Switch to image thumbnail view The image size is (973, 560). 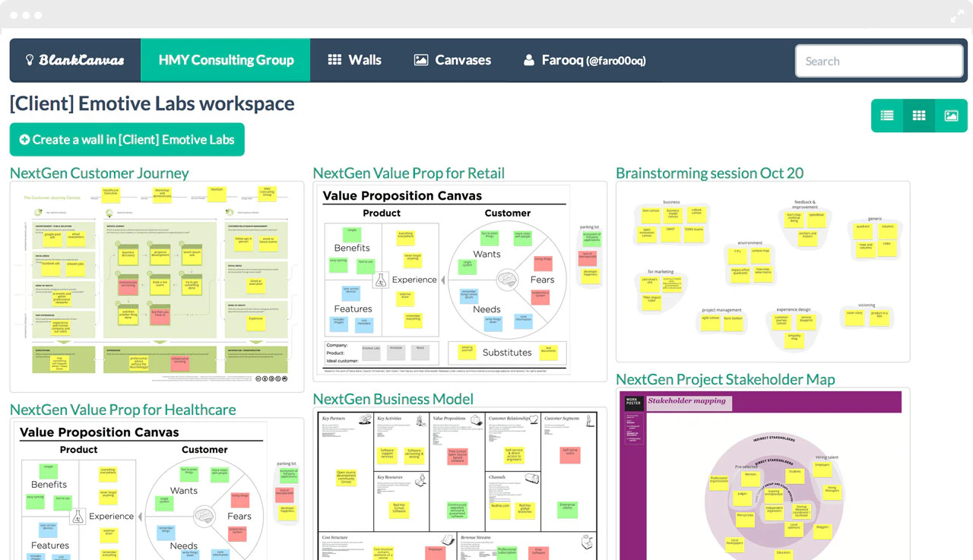click(951, 115)
